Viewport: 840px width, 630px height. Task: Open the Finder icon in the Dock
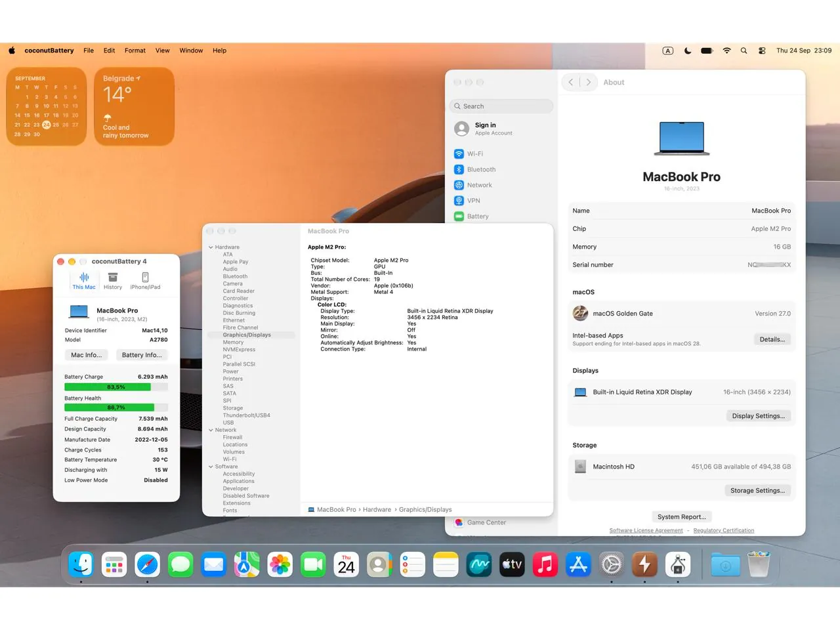81,564
